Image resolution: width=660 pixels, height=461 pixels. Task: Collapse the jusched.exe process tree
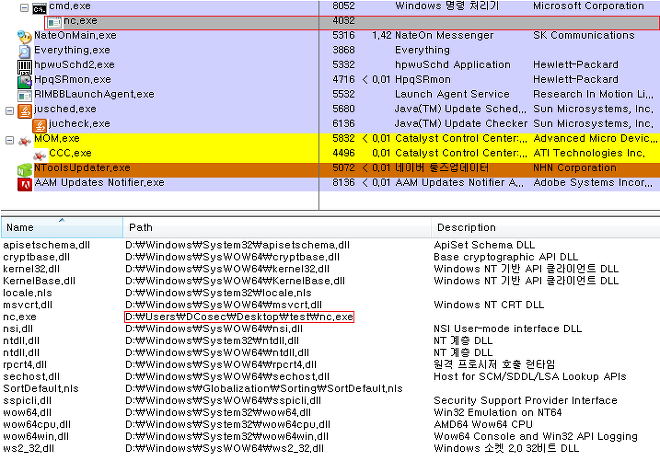tap(10, 111)
